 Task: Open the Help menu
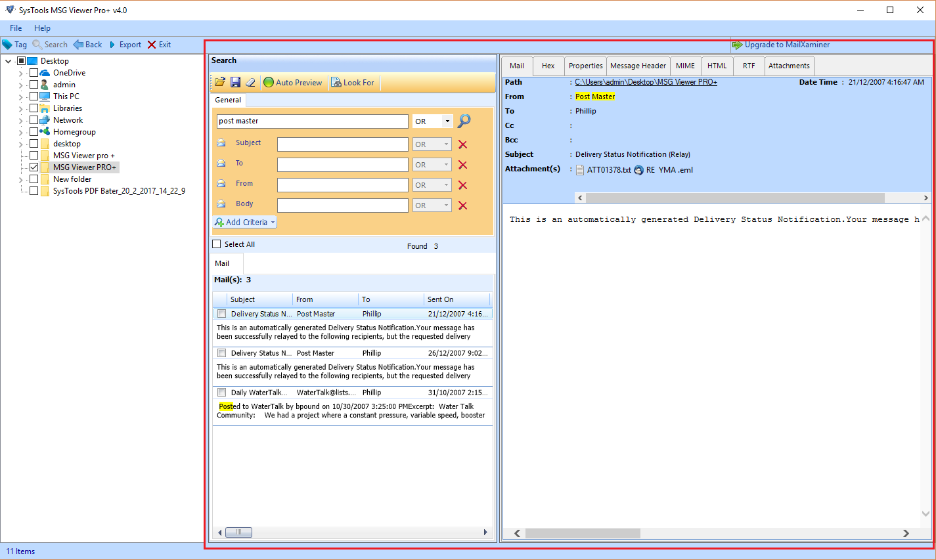point(42,28)
